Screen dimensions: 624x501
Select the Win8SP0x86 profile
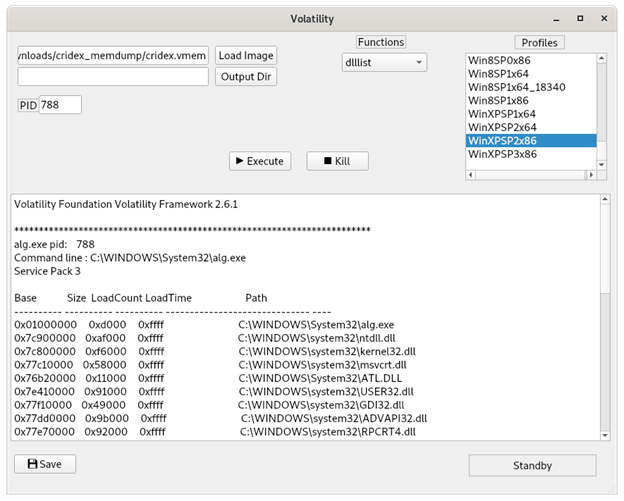pos(531,60)
